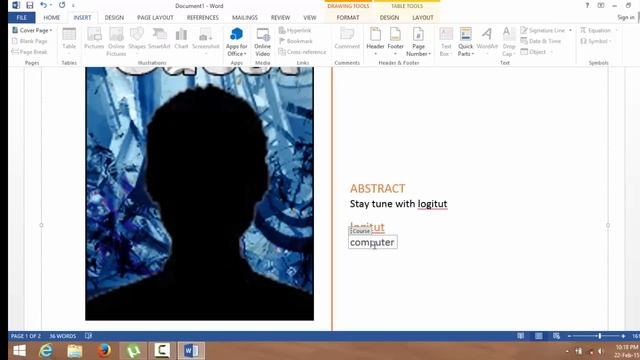Click the Pictures icon
Viewport: 640px width, 360px height.
[94, 39]
